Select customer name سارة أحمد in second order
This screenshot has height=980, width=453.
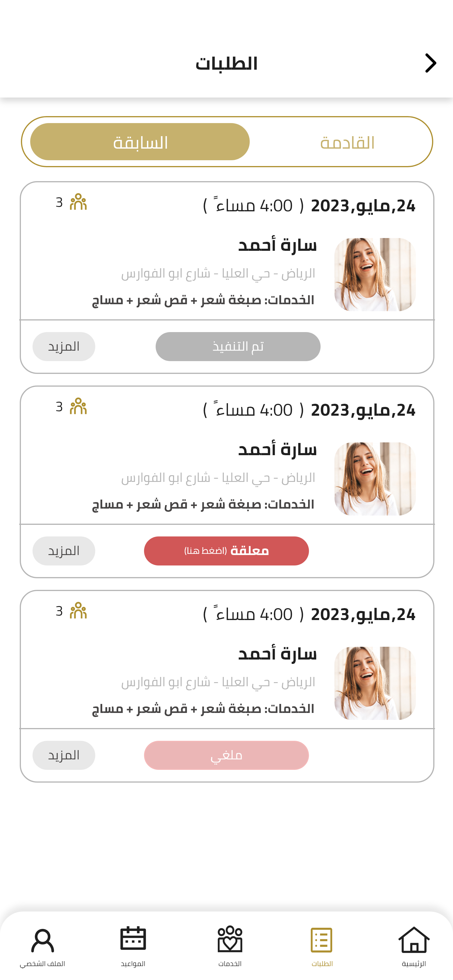(x=277, y=450)
